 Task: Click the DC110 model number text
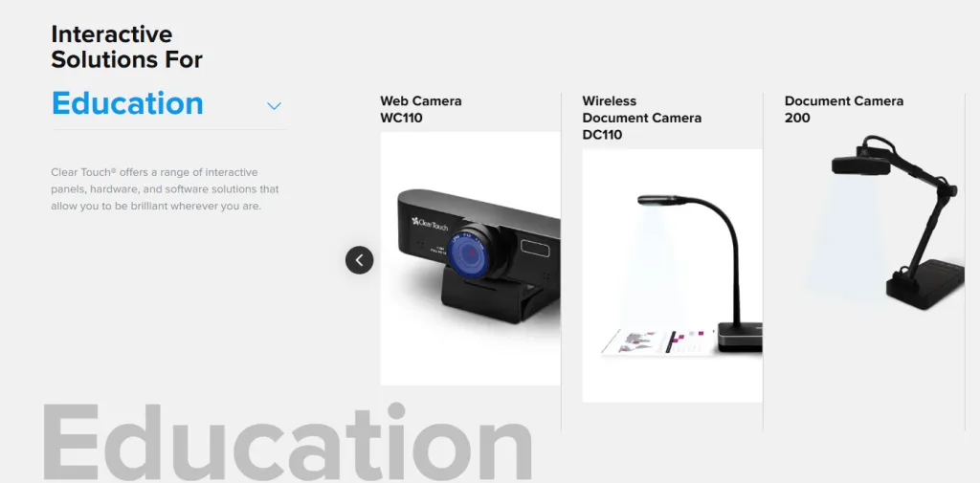[603, 134]
